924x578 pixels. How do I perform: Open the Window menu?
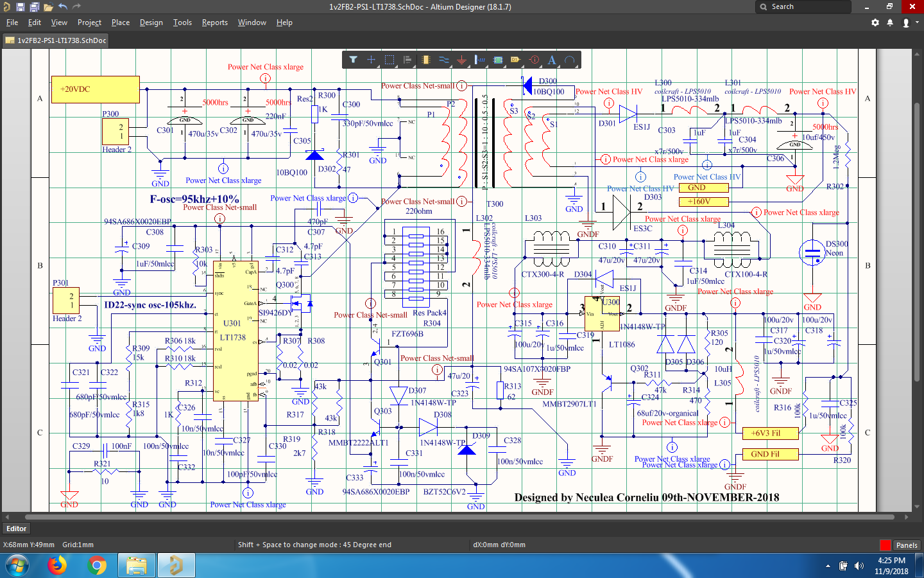252,22
